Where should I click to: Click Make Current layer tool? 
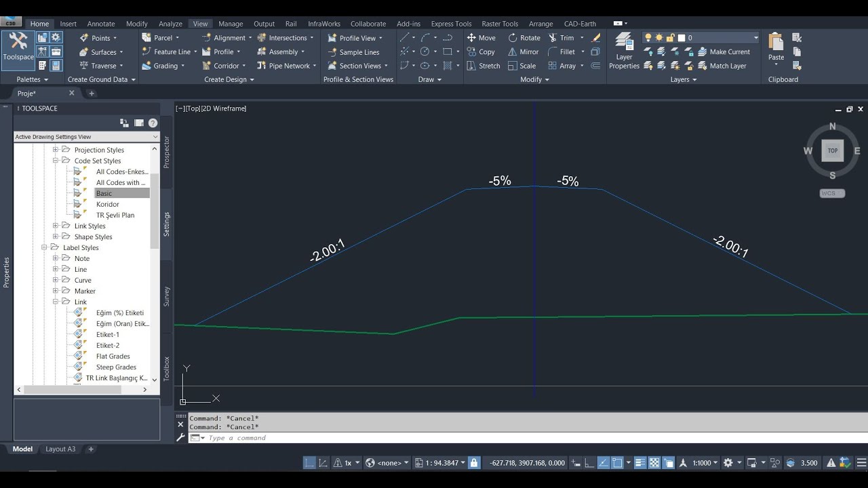pos(724,52)
